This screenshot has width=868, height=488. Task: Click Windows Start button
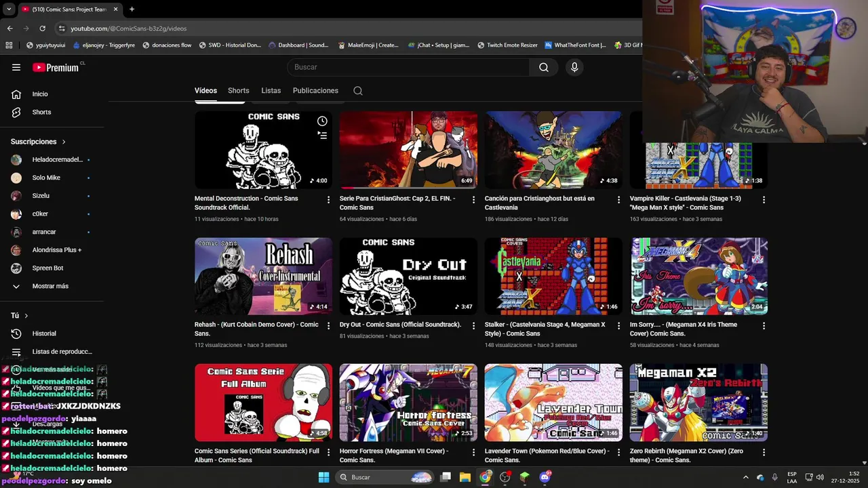(323, 477)
